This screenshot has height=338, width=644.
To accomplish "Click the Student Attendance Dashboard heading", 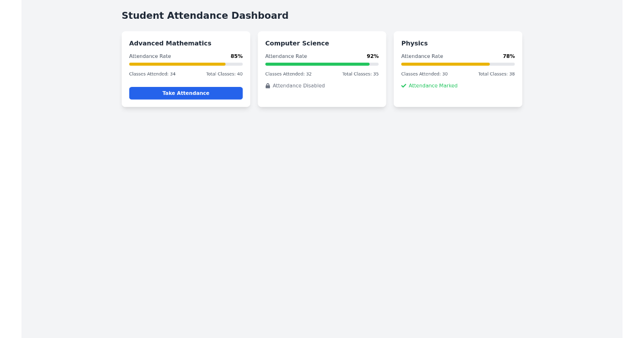I will click(205, 15).
